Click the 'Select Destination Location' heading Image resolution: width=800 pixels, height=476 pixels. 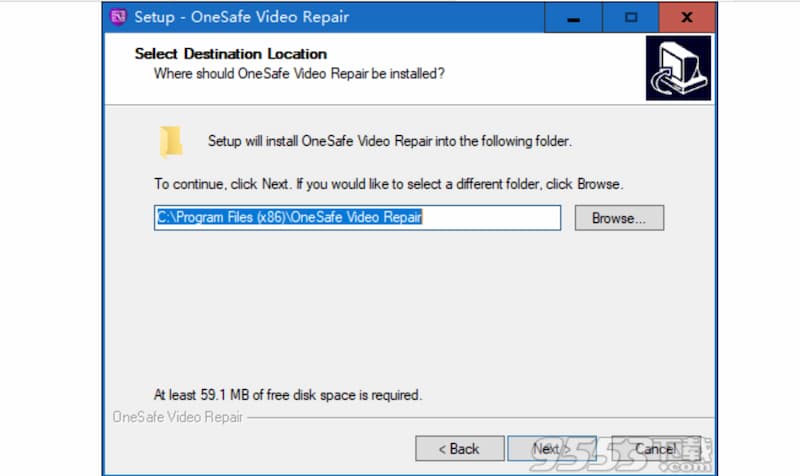231,54
